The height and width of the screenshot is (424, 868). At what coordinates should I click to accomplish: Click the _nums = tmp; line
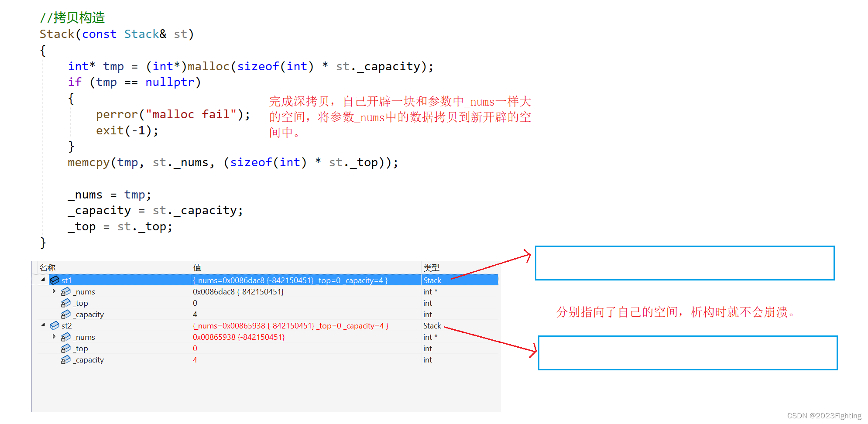(x=110, y=195)
